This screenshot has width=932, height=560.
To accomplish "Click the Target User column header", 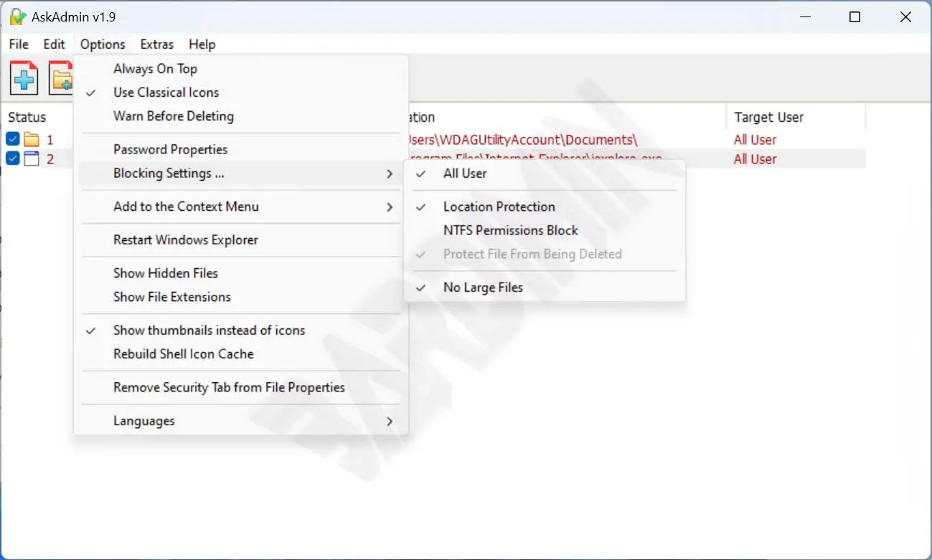I will [768, 117].
